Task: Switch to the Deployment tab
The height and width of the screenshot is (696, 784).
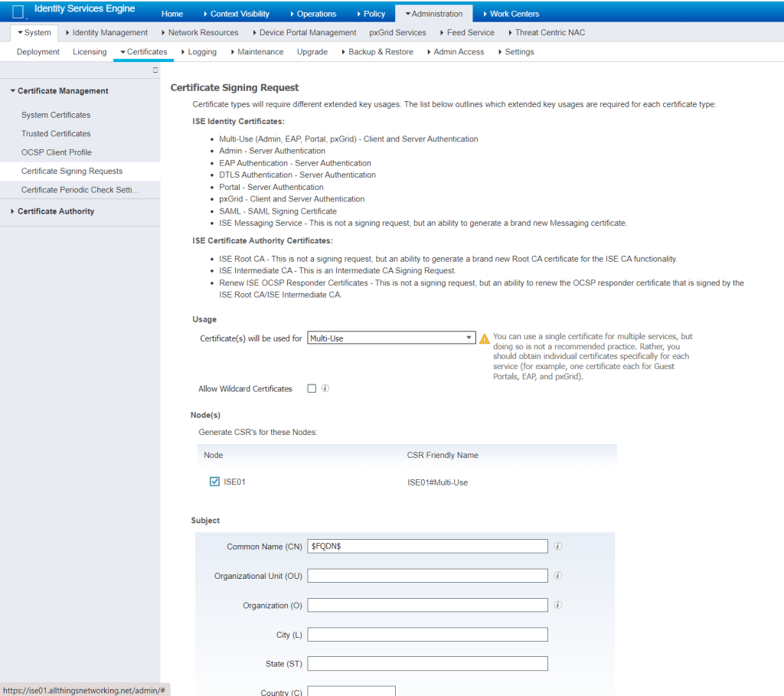Action: click(38, 52)
